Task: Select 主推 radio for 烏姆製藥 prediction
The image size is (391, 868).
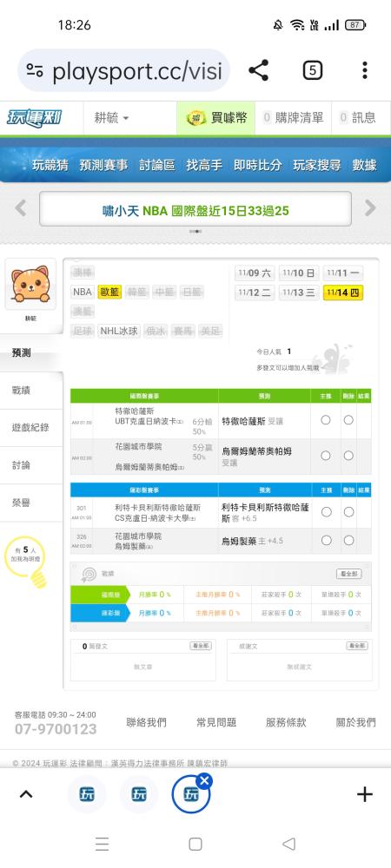Action: click(x=326, y=540)
